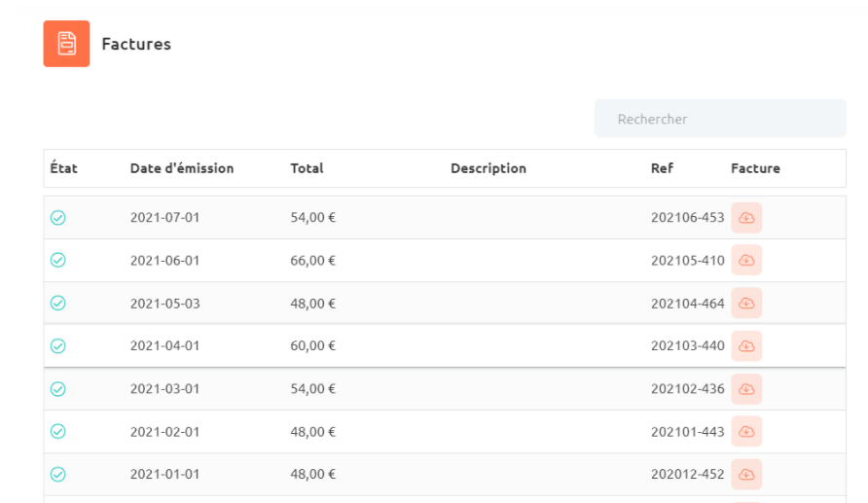Click 54,00 € total dated 2021-07-01
Image resolution: width=868 pixels, height=503 pixels.
pyautogui.click(x=312, y=218)
